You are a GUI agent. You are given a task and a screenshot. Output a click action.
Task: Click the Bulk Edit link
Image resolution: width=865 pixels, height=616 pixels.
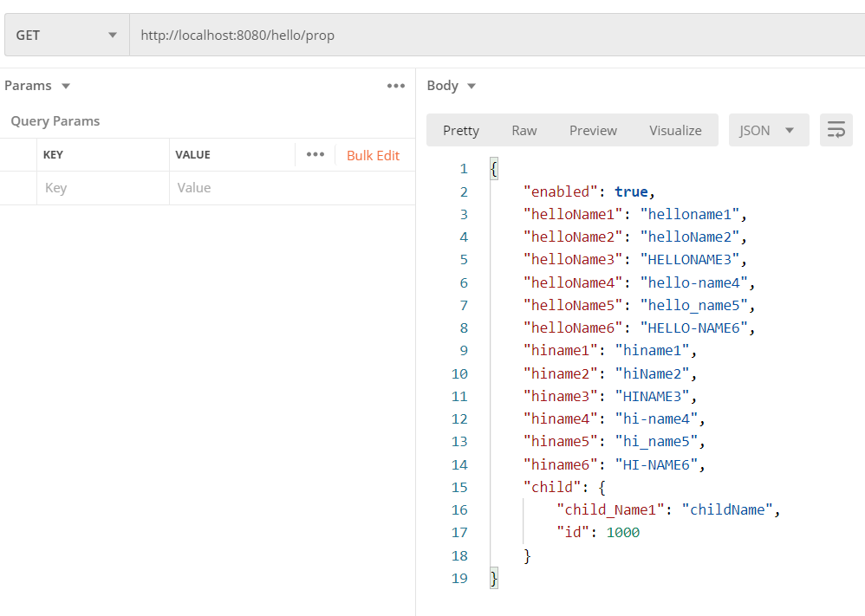coord(373,156)
